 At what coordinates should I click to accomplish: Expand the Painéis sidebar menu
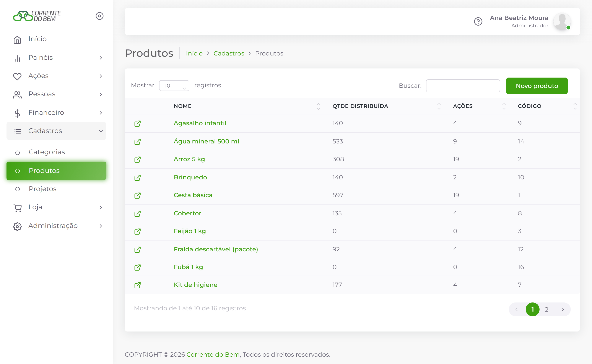[56, 58]
